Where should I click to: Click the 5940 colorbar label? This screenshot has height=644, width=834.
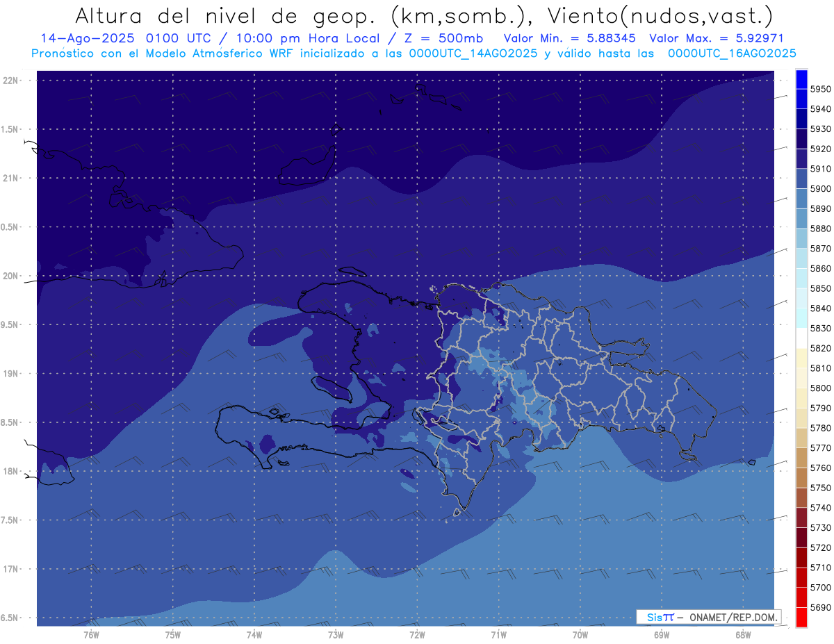coord(820,109)
